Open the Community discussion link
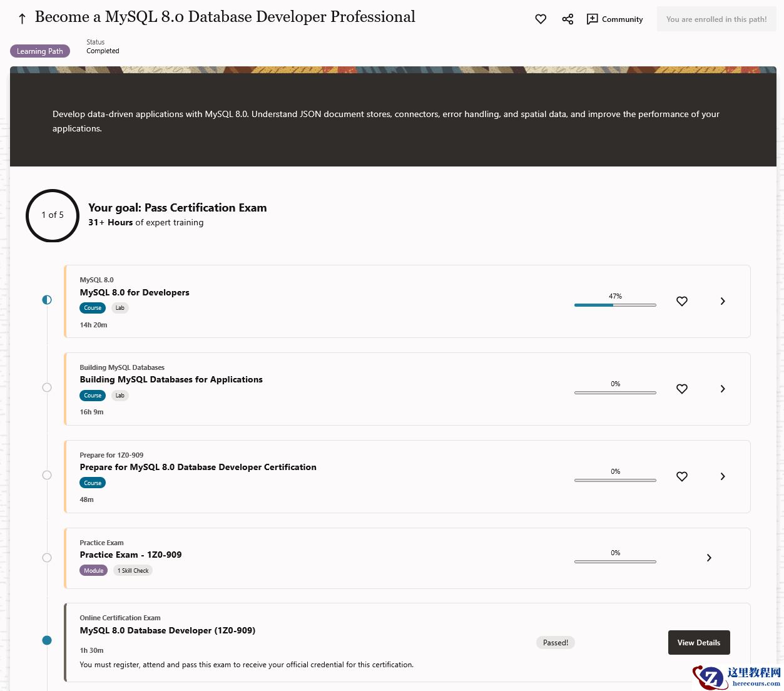The width and height of the screenshot is (784, 691). click(x=614, y=19)
